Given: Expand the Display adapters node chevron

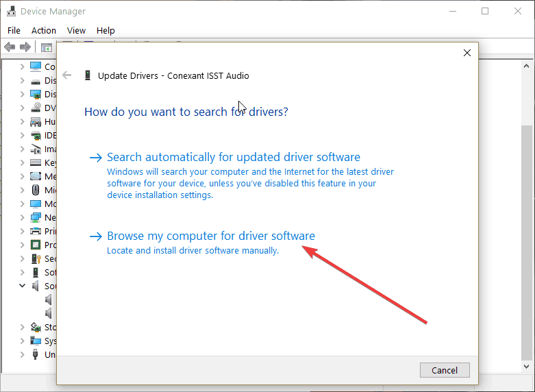Looking at the screenshot, I should click(22, 94).
